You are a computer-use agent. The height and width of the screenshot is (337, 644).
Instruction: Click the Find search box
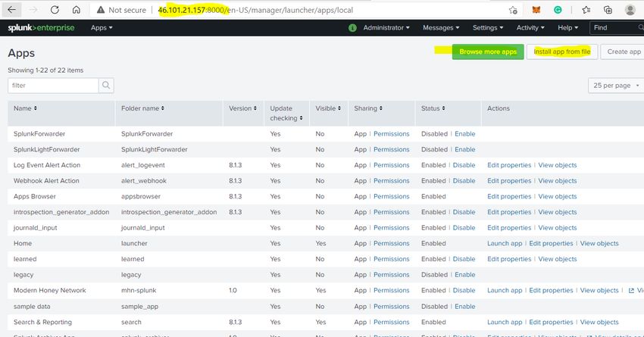[x=617, y=27]
